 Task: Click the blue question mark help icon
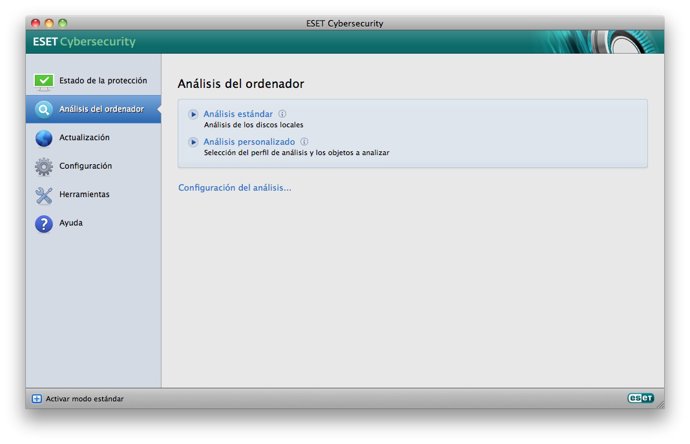pyautogui.click(x=44, y=224)
